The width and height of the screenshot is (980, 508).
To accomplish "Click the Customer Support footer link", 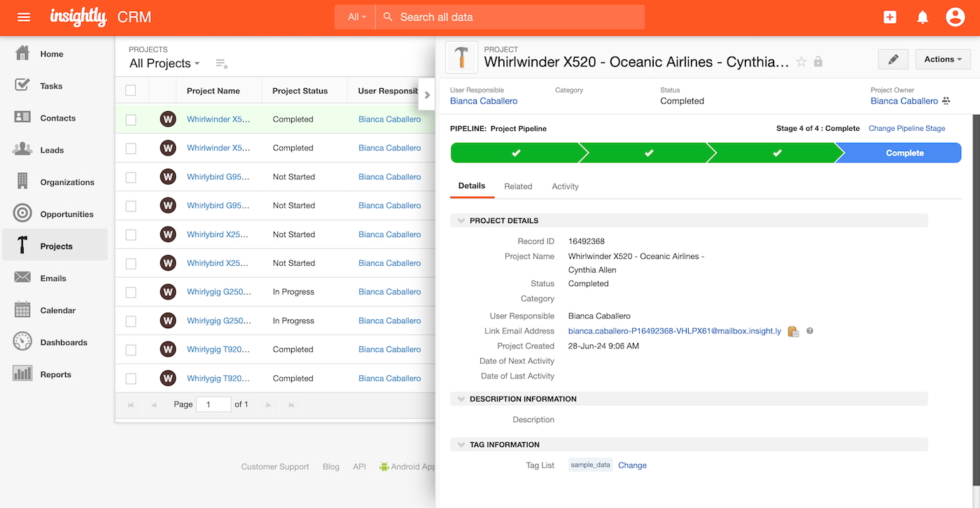I will pyautogui.click(x=275, y=467).
